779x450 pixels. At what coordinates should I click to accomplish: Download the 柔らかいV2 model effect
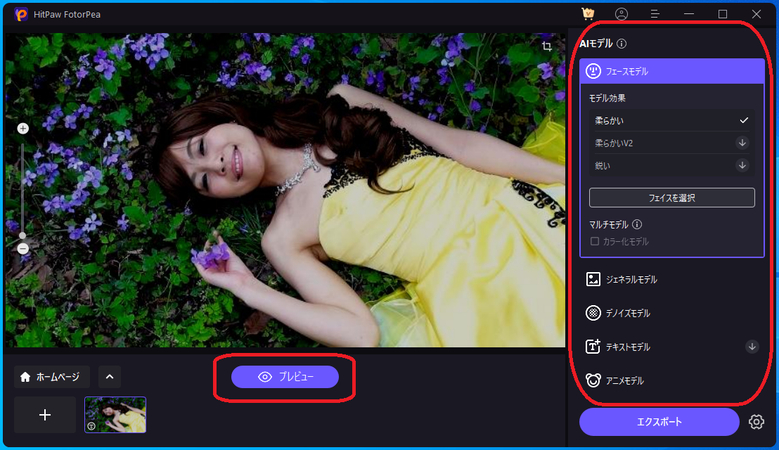(742, 143)
